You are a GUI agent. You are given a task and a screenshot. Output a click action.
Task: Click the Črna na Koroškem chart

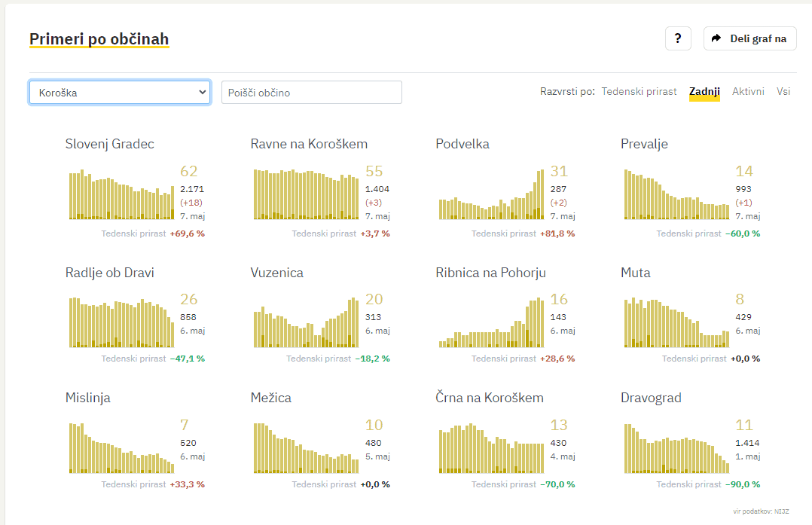(491, 449)
